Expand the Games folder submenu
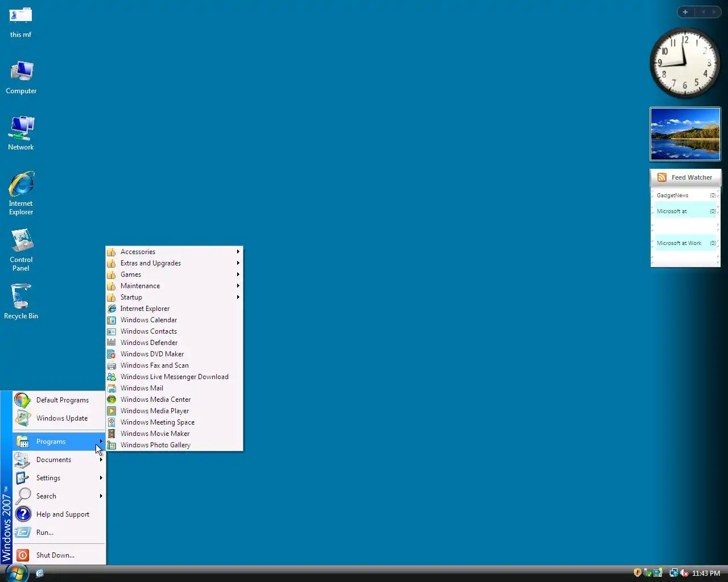The width and height of the screenshot is (728, 582). click(174, 275)
